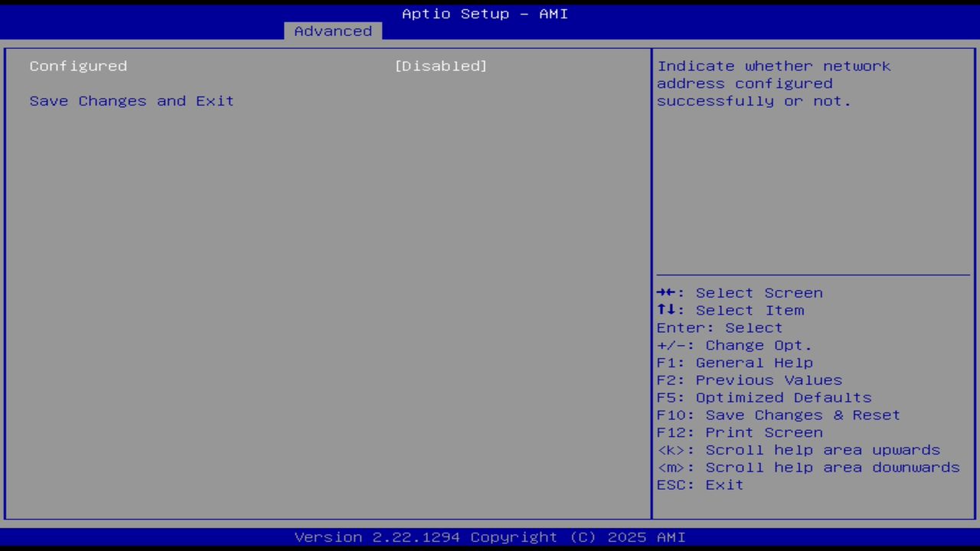980x551 pixels.
Task: Select the Configured option
Action: click(77, 66)
